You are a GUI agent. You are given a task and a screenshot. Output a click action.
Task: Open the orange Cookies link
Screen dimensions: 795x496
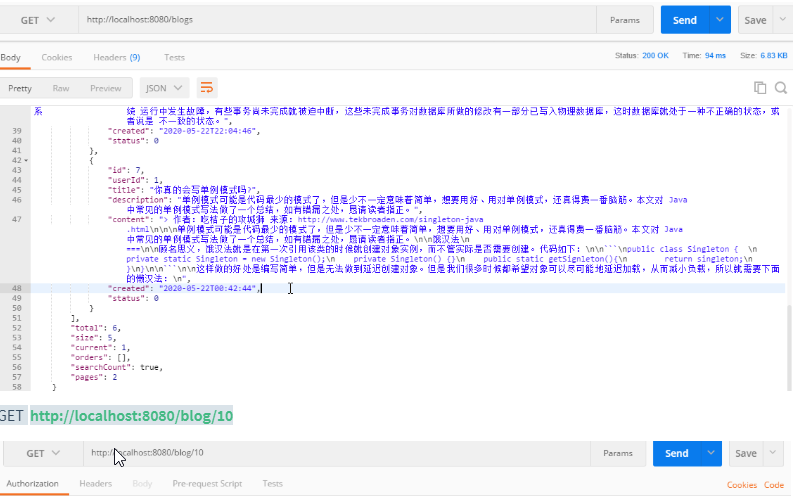coord(742,485)
